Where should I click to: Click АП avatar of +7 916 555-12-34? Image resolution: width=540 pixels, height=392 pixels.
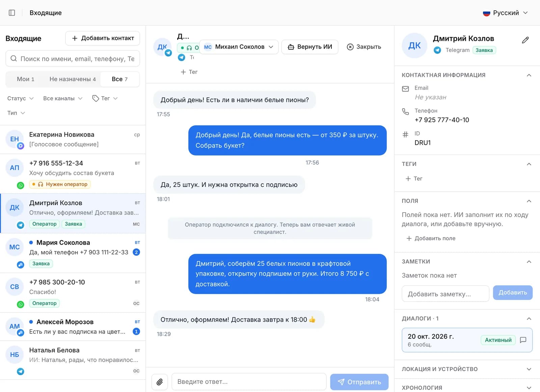15,168
